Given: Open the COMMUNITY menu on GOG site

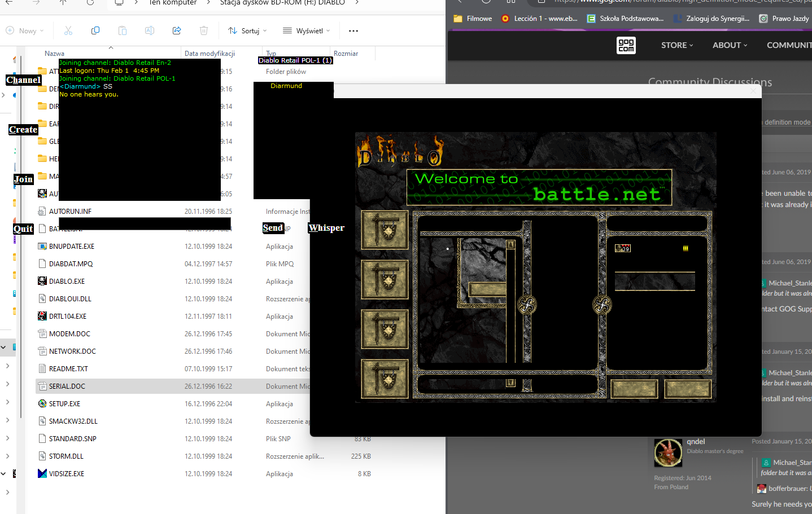Looking at the screenshot, I should pos(789,45).
